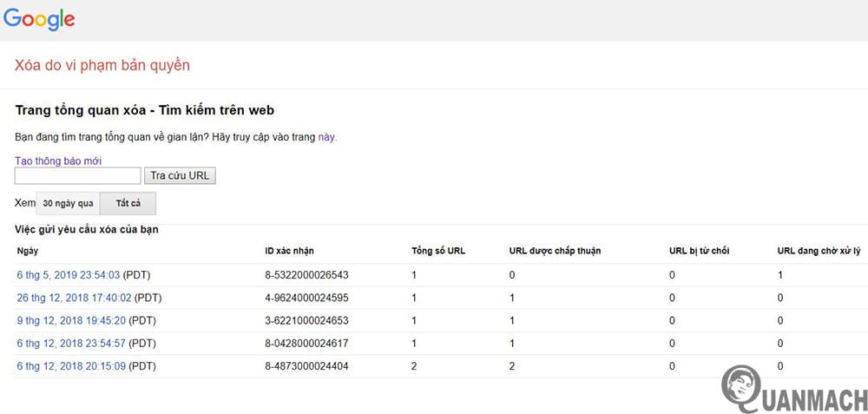Follow the 'này' link
The width and height of the screenshot is (868, 414).
pyautogui.click(x=326, y=137)
